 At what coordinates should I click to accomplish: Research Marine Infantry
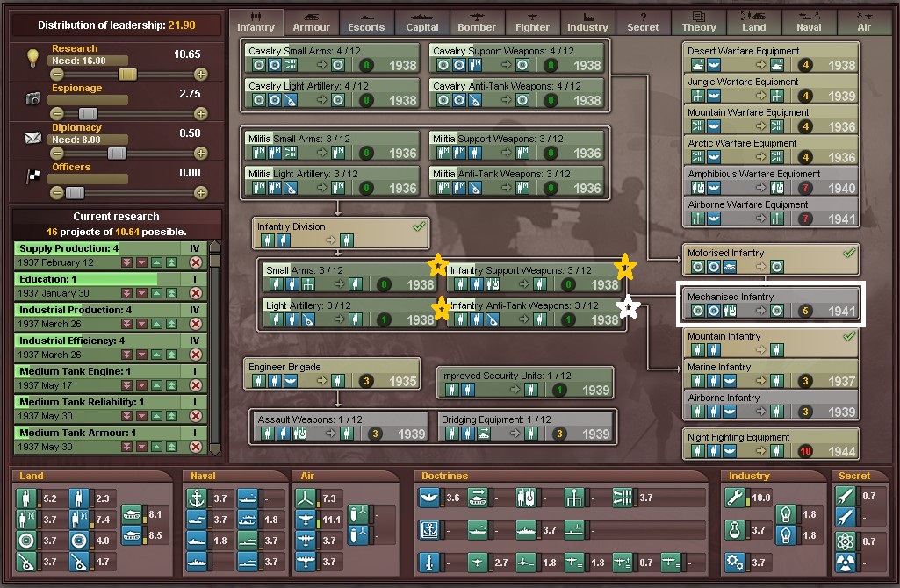pos(770,374)
